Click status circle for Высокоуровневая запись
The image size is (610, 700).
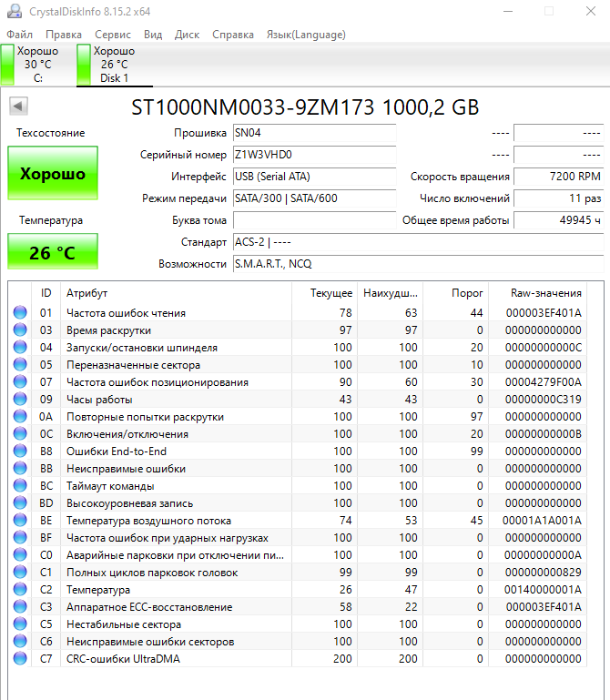(20, 502)
